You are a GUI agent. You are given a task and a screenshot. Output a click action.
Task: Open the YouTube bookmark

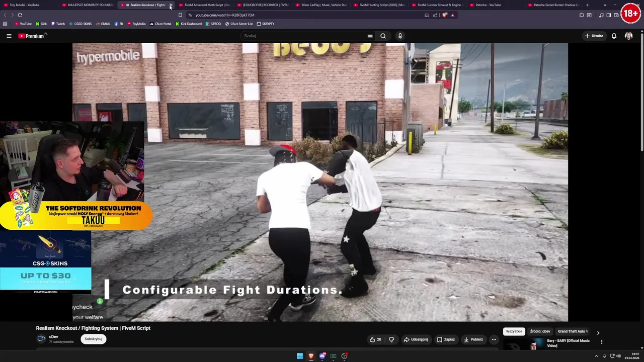point(23,24)
